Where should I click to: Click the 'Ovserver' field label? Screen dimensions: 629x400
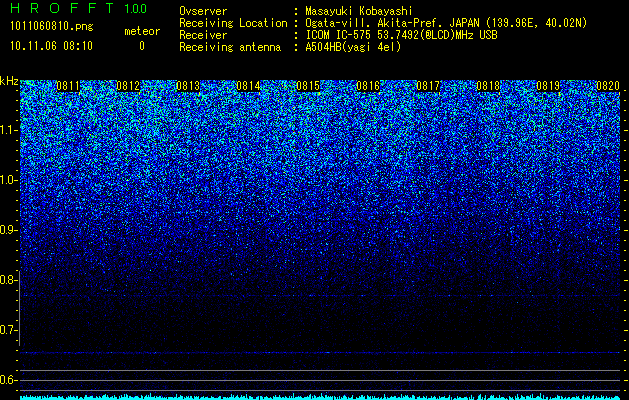203,11
